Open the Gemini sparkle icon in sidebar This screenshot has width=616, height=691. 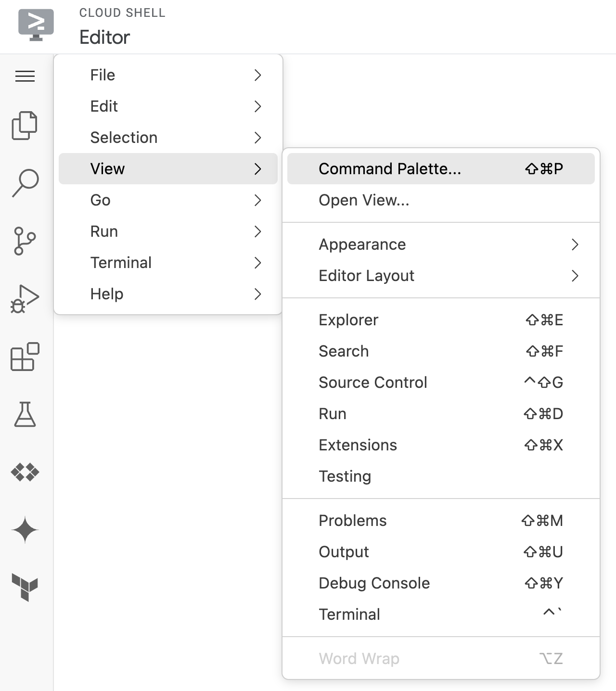click(x=25, y=530)
